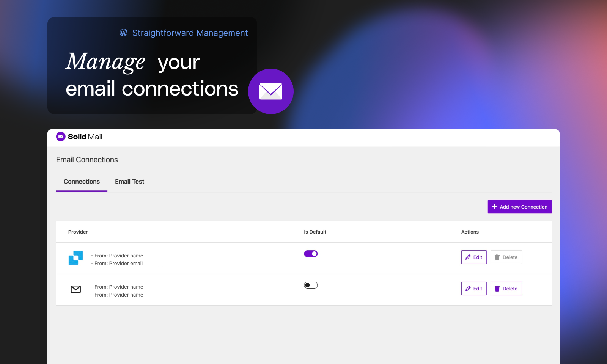
Task: Switch to the Connections tab
Action: pyautogui.click(x=82, y=182)
